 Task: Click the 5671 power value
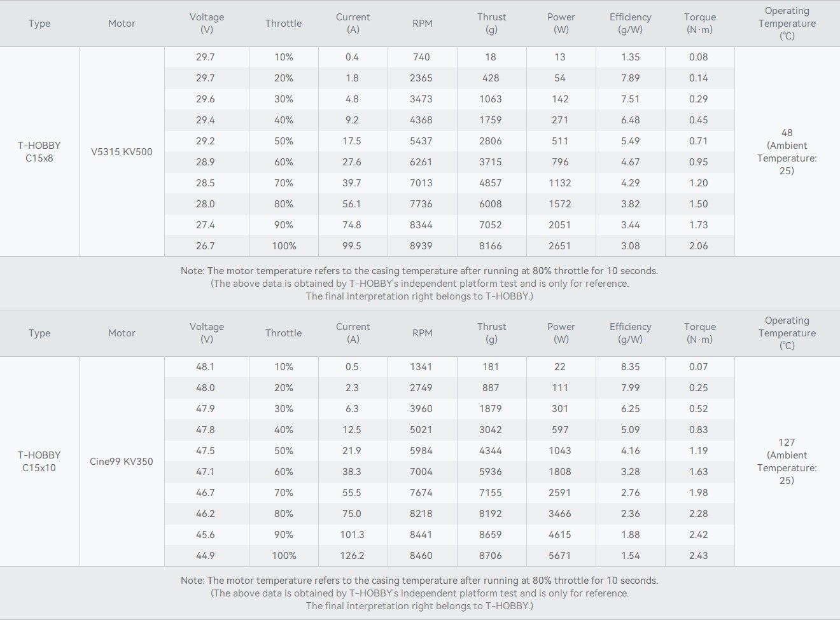tap(560, 555)
